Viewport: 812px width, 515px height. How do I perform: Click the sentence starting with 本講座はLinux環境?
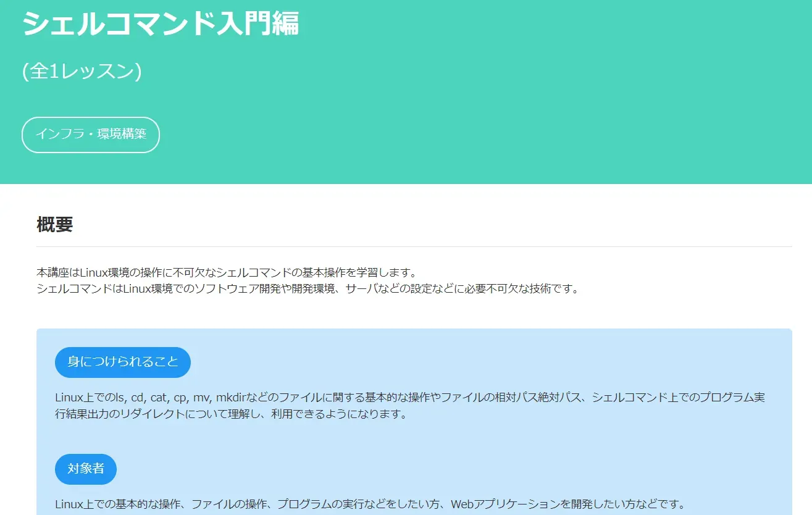pyautogui.click(x=227, y=273)
